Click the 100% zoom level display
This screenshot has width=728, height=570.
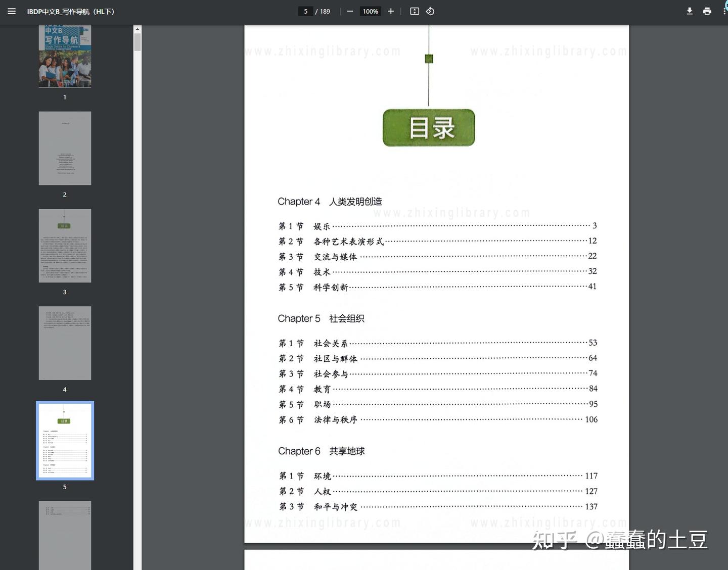point(370,11)
